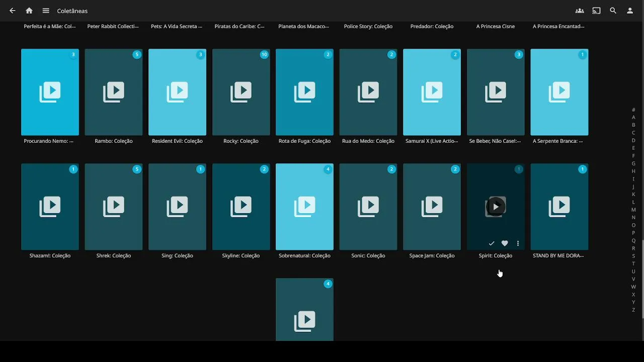Go back using the arrow icon

(x=13, y=11)
